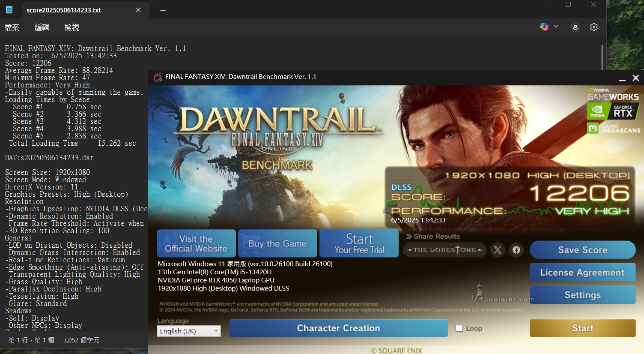
Task: Share results on Facebook
Action: click(516, 250)
